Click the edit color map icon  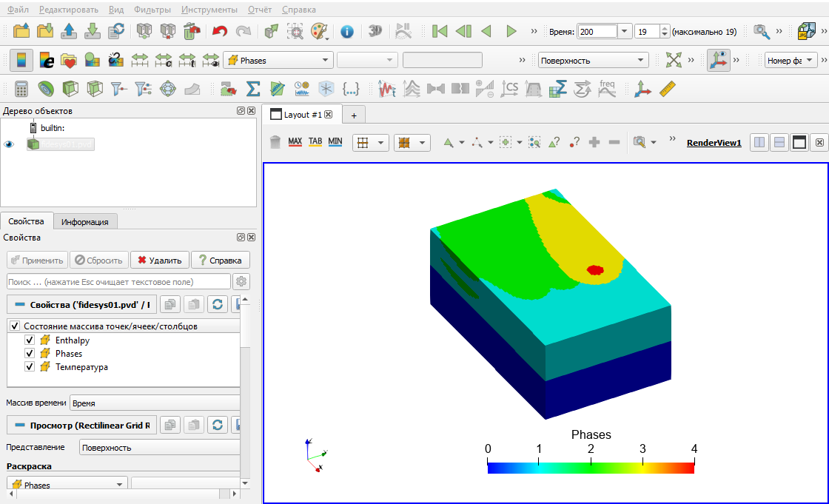(47, 60)
